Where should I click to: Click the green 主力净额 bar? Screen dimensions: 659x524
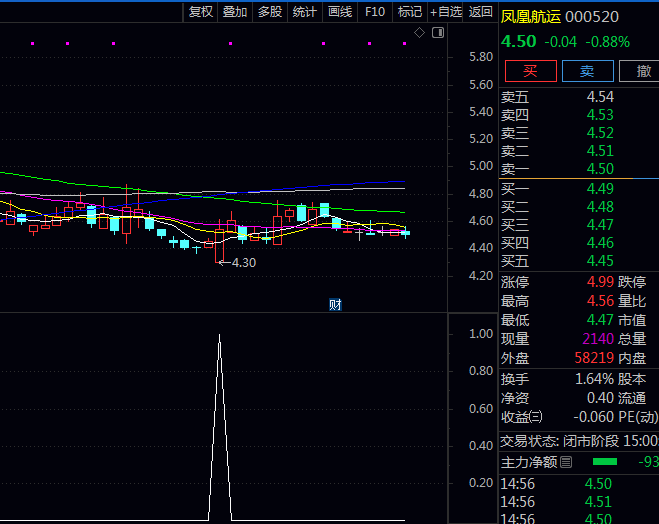(605, 462)
